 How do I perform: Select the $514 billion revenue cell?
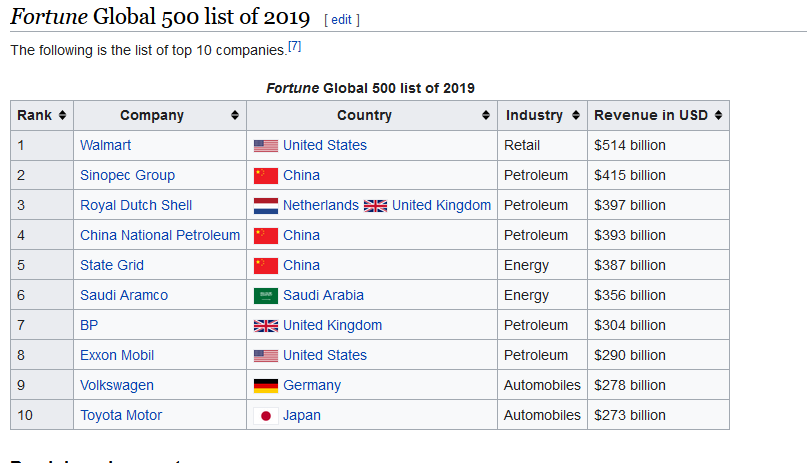tap(658, 145)
